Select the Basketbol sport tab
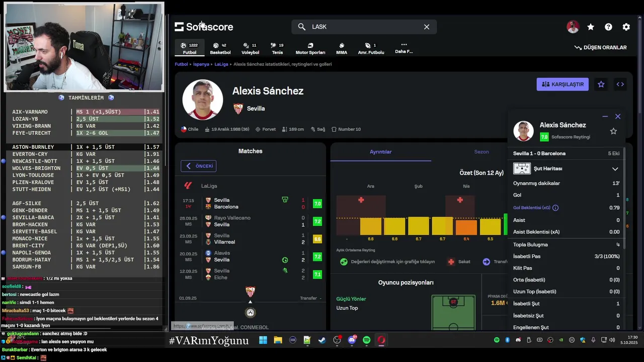The image size is (644, 362). pyautogui.click(x=220, y=48)
